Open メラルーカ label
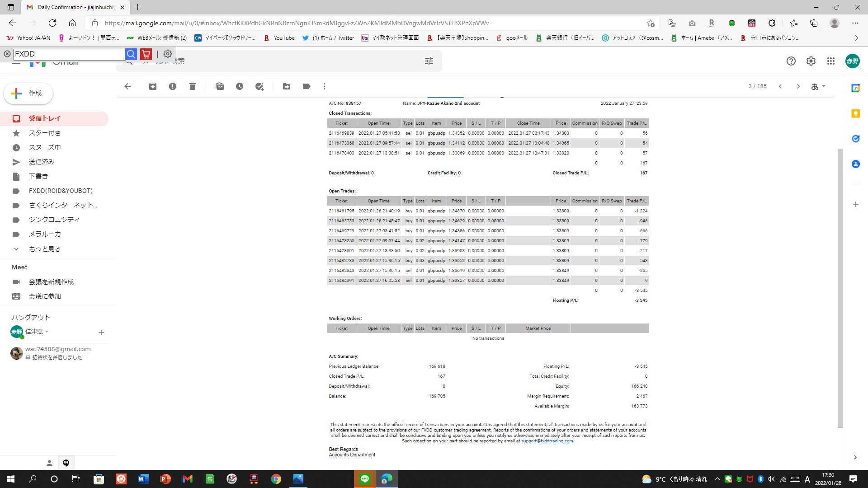Viewport: 868px width, 488px height. (x=54, y=234)
